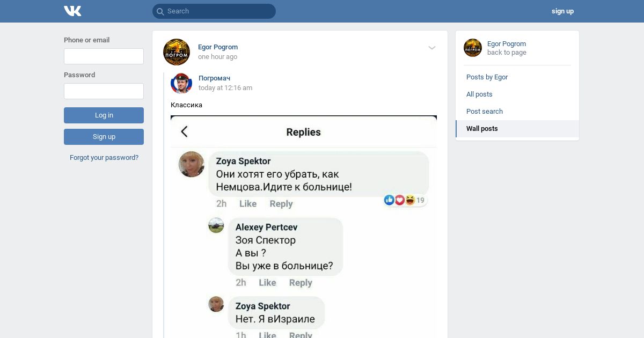Select Wall posts menu item
The image size is (644, 338).
[x=517, y=129]
